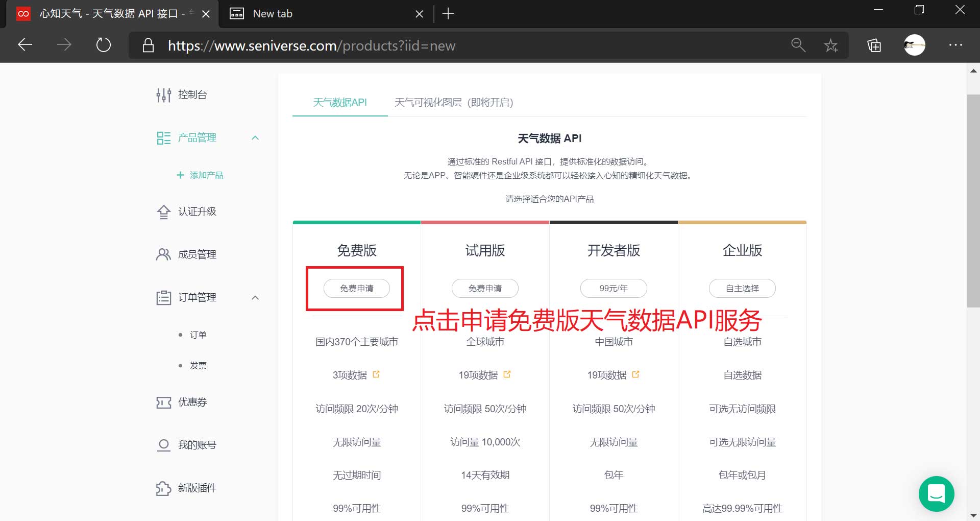Image resolution: width=980 pixels, height=521 pixels.
Task: Click the 开发者版 plan heading
Action: 614,250
